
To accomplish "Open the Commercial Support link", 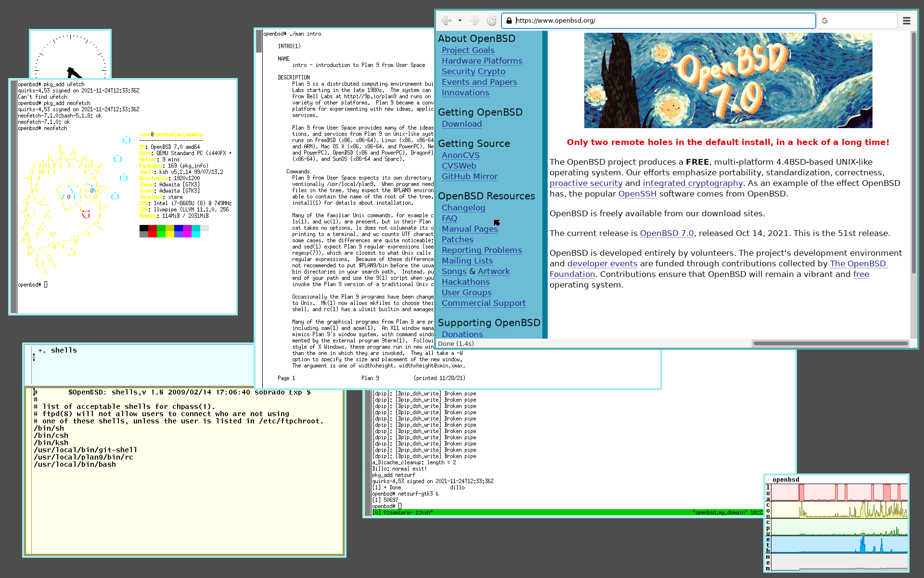I will click(484, 303).
